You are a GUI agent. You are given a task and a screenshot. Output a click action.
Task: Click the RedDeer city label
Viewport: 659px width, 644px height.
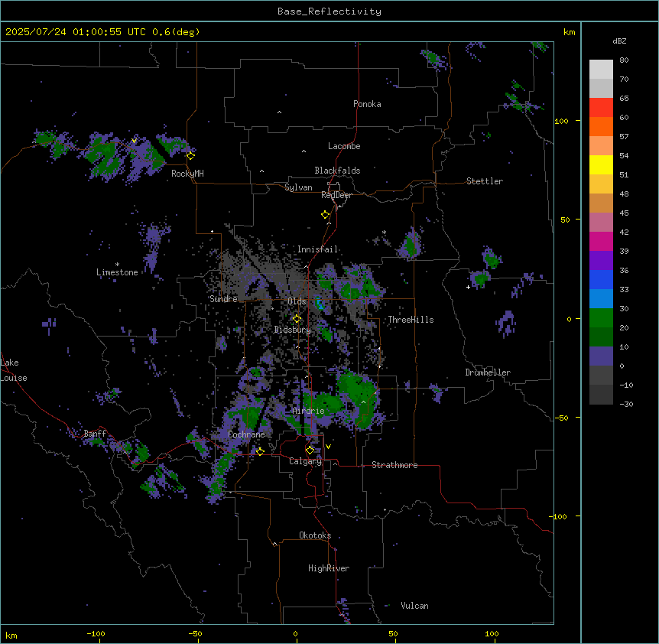(336, 195)
